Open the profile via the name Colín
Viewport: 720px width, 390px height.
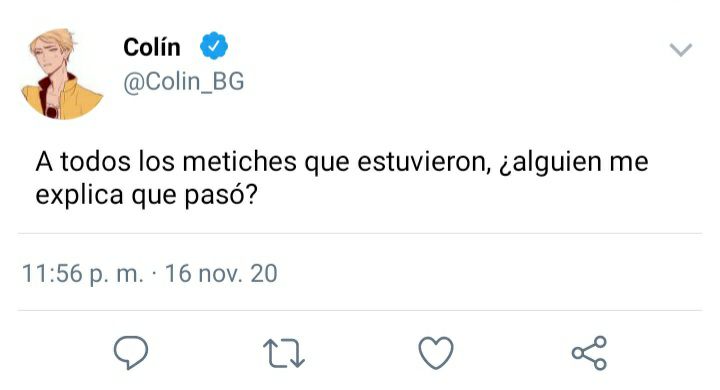tap(152, 47)
